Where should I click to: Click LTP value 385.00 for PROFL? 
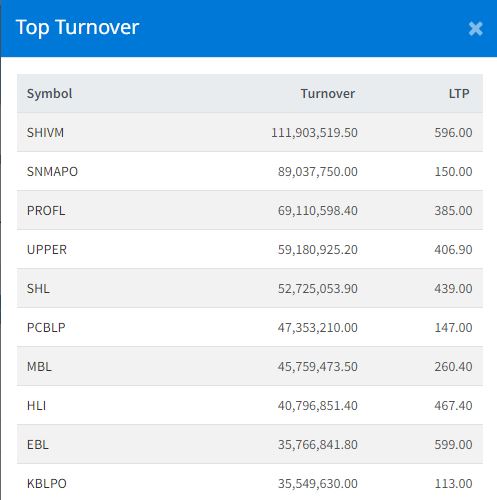453,211
